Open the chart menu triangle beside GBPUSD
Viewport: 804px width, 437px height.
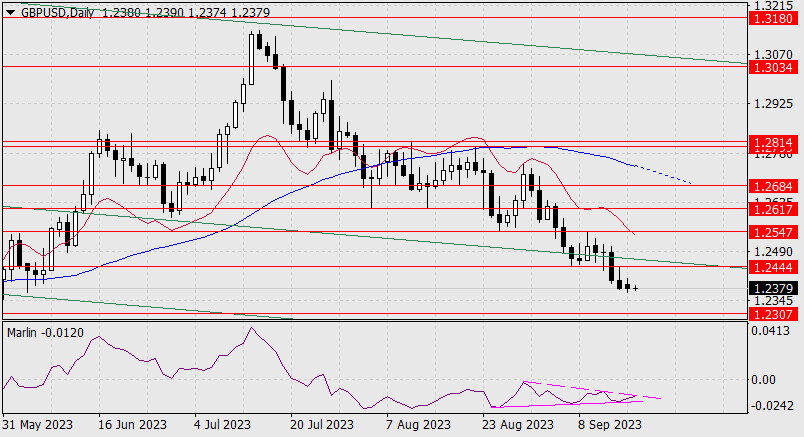[x=10, y=12]
